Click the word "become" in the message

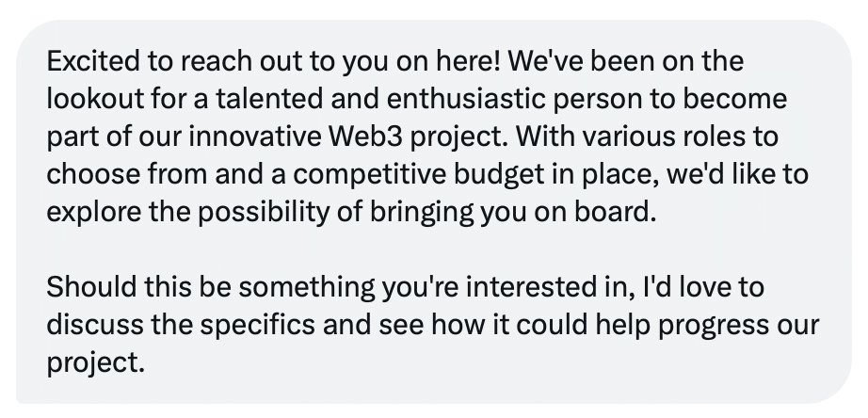click(734, 99)
